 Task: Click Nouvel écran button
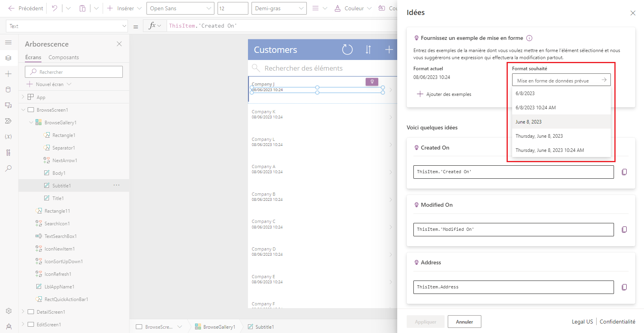point(49,84)
